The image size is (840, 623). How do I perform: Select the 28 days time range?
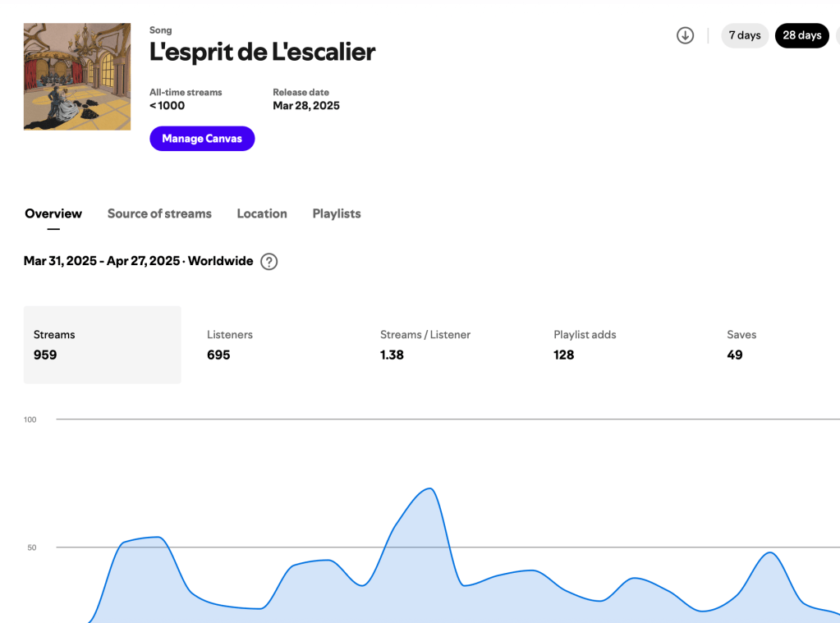[801, 35]
